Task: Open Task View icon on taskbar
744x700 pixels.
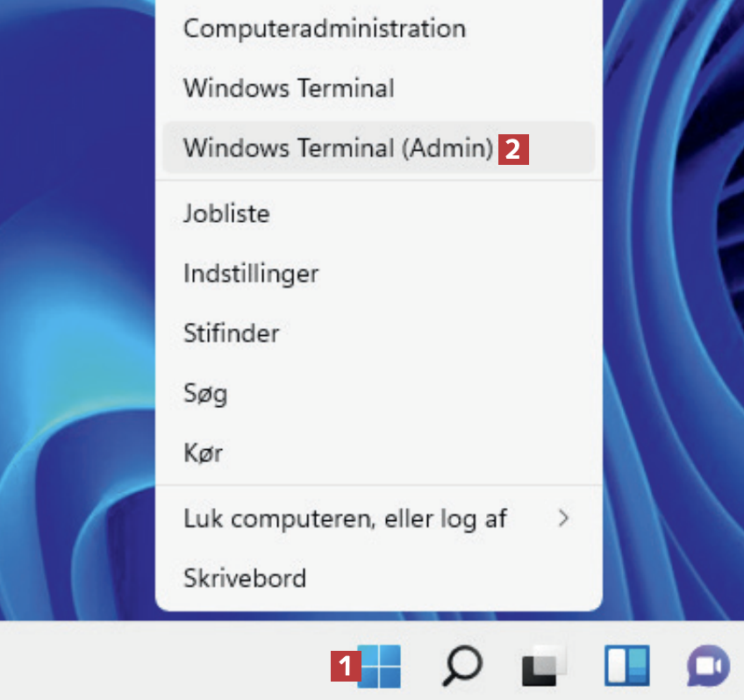Action: pyautogui.click(x=544, y=666)
